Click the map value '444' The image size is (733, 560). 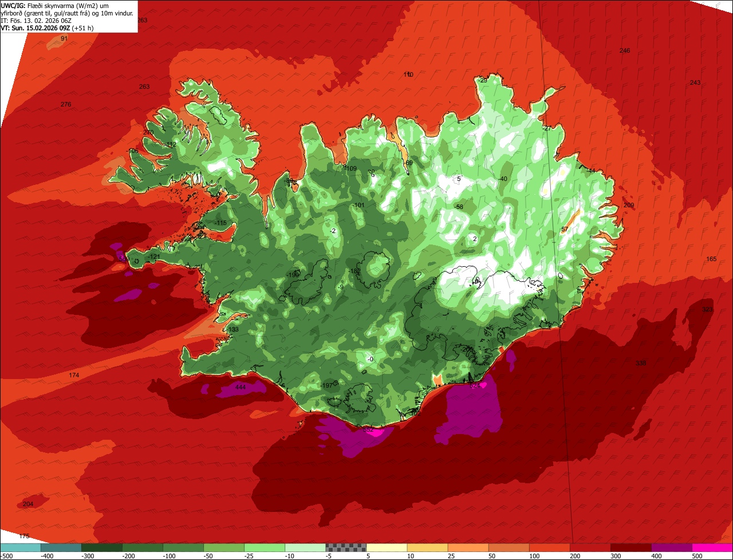click(x=241, y=388)
